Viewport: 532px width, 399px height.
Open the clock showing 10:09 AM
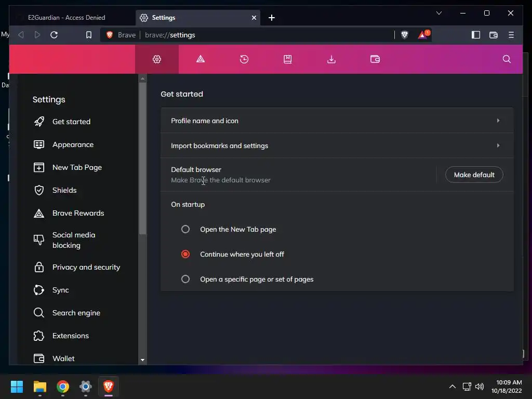tap(507, 387)
